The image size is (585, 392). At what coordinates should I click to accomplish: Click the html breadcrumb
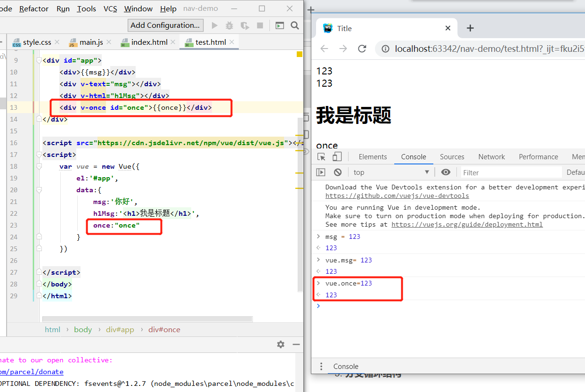(x=52, y=330)
